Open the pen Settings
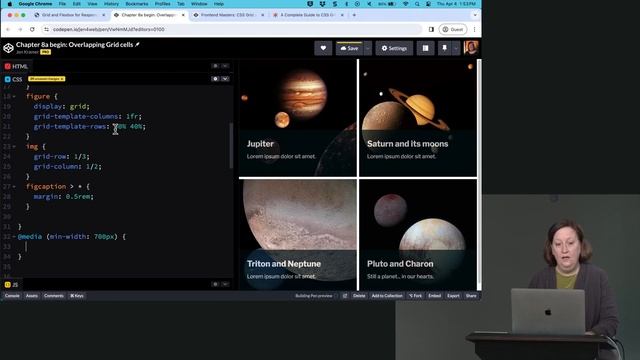Viewport: 640px width, 360px height. click(x=394, y=48)
